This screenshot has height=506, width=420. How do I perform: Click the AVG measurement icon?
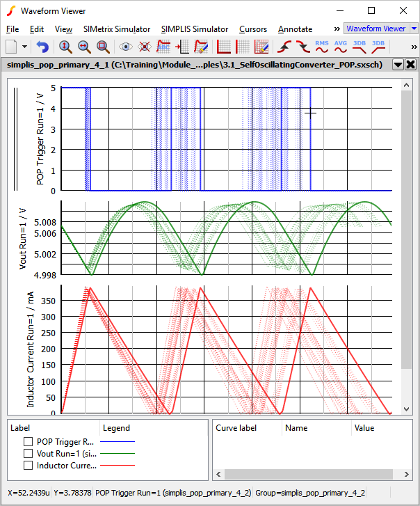click(x=341, y=47)
